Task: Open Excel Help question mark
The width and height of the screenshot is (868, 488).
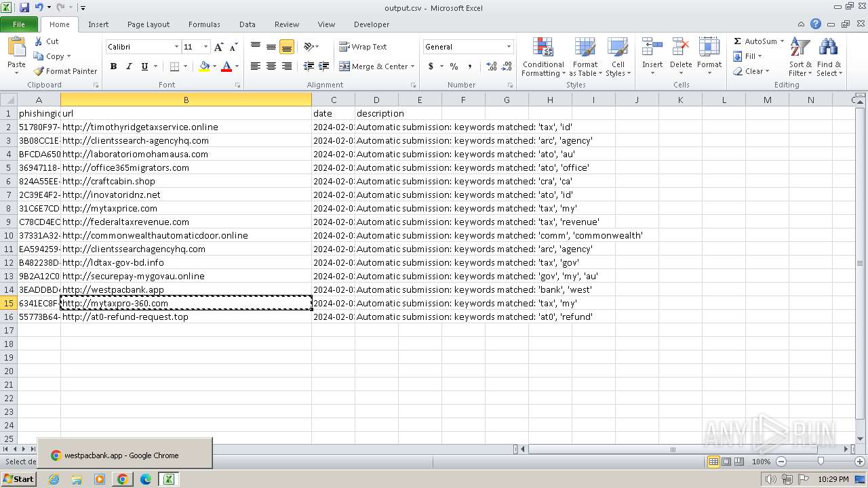Action: tap(816, 24)
